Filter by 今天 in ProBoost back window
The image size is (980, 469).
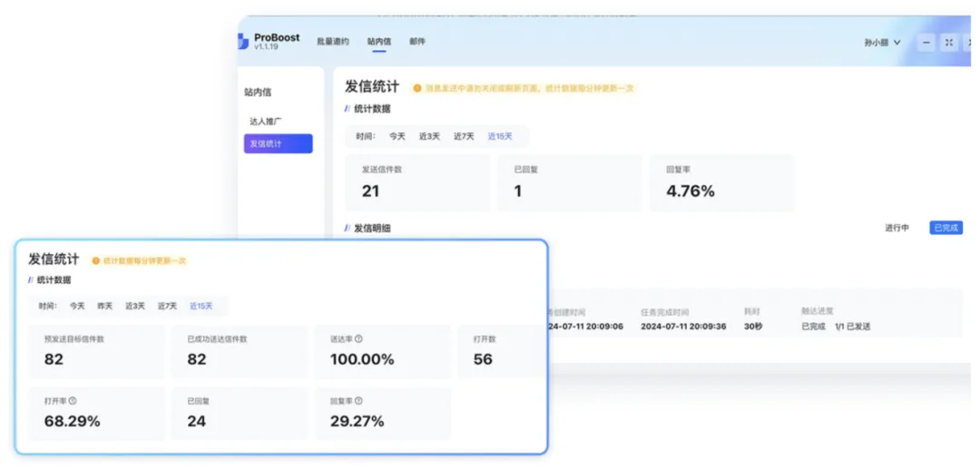pyautogui.click(x=397, y=136)
